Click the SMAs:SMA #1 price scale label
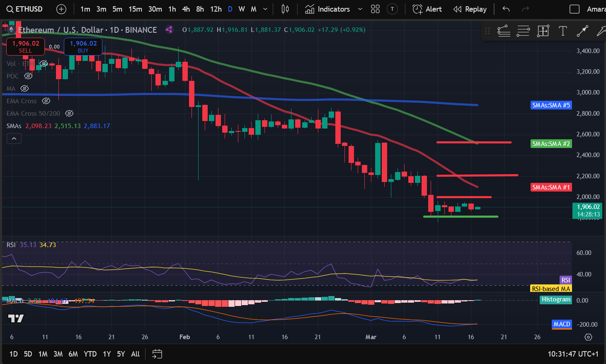The image size is (606, 364). pos(551,187)
